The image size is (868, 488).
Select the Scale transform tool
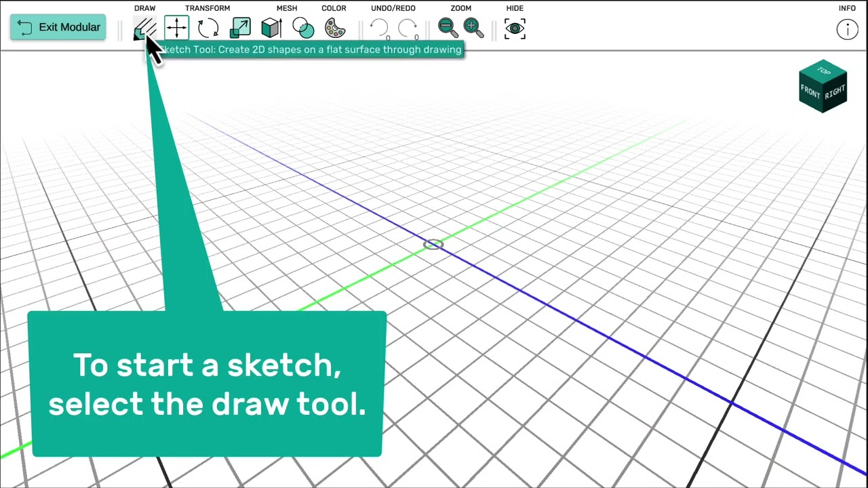(x=240, y=28)
